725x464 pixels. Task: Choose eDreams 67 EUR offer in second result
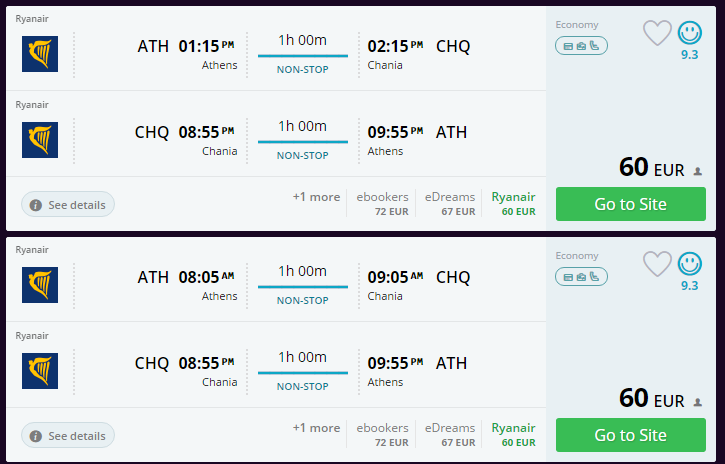(x=449, y=435)
